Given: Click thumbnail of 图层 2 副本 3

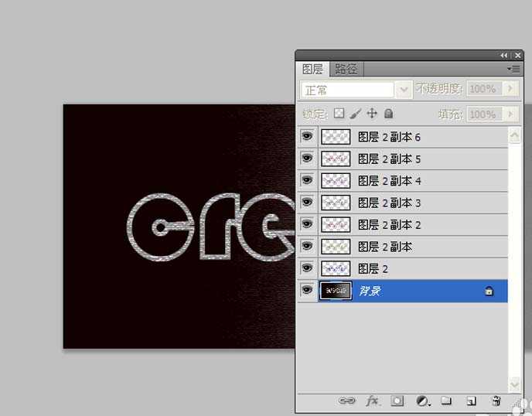Looking at the screenshot, I should click(x=336, y=203).
